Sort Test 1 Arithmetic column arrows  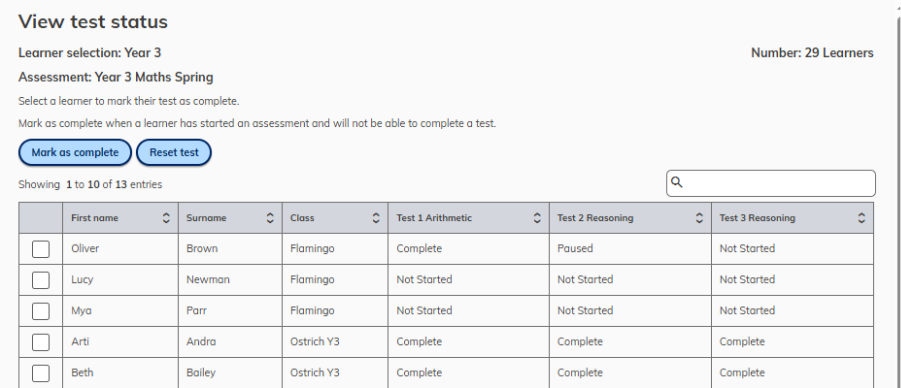[x=537, y=218]
